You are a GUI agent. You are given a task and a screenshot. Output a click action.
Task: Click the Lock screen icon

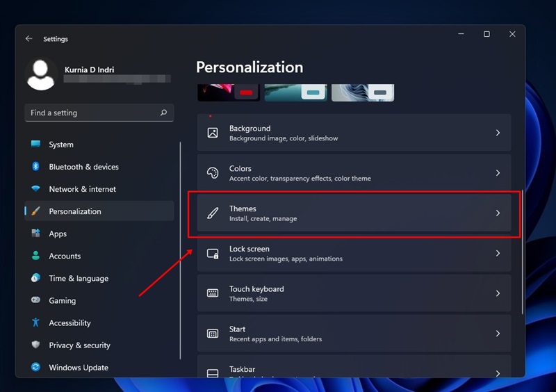213,253
